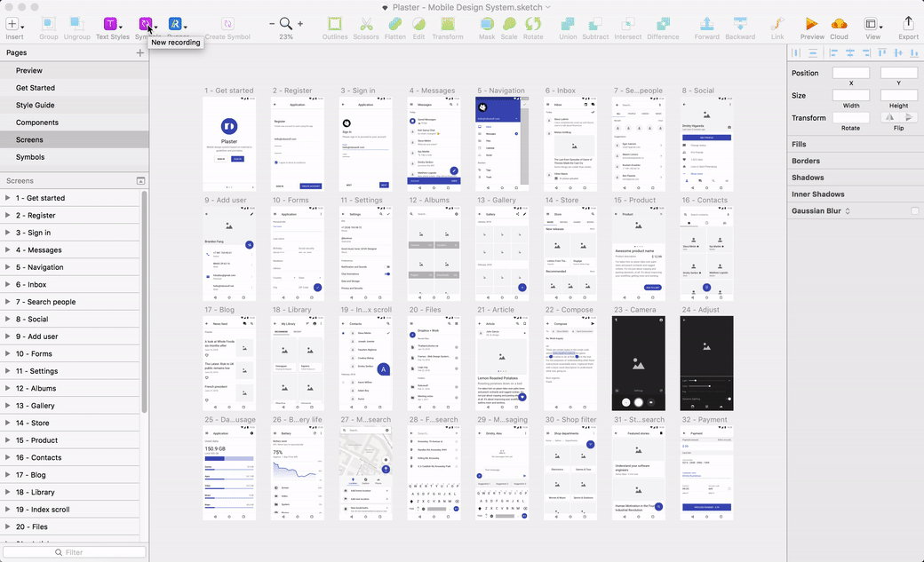Toggle horizontal Flip button
Viewport: 924px width, 562px height.
(890, 117)
